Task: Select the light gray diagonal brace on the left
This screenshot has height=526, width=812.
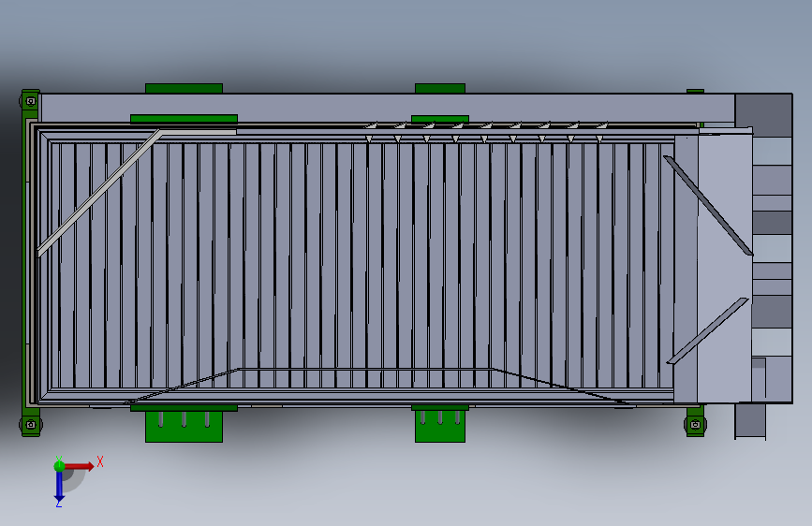Action: pos(98,193)
